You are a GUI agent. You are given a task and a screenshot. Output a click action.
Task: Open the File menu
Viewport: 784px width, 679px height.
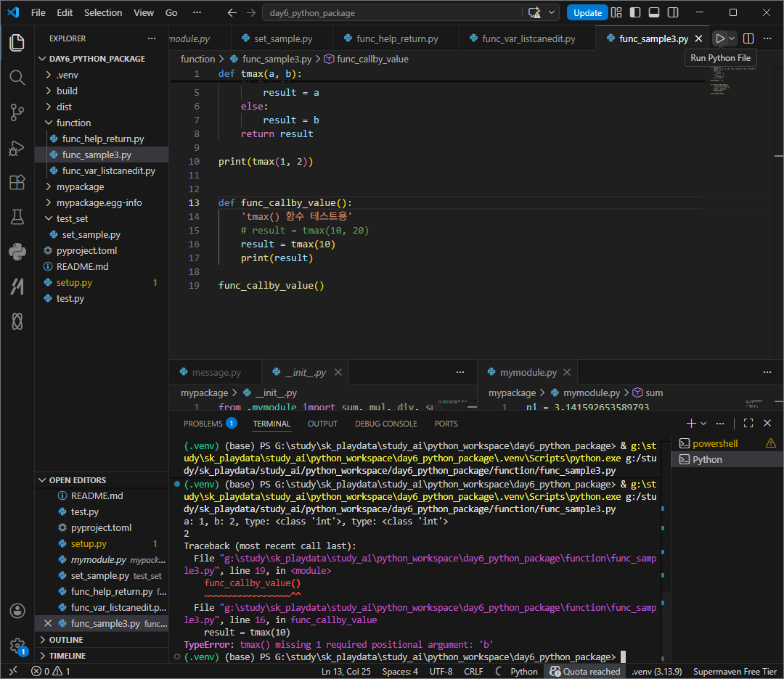38,12
